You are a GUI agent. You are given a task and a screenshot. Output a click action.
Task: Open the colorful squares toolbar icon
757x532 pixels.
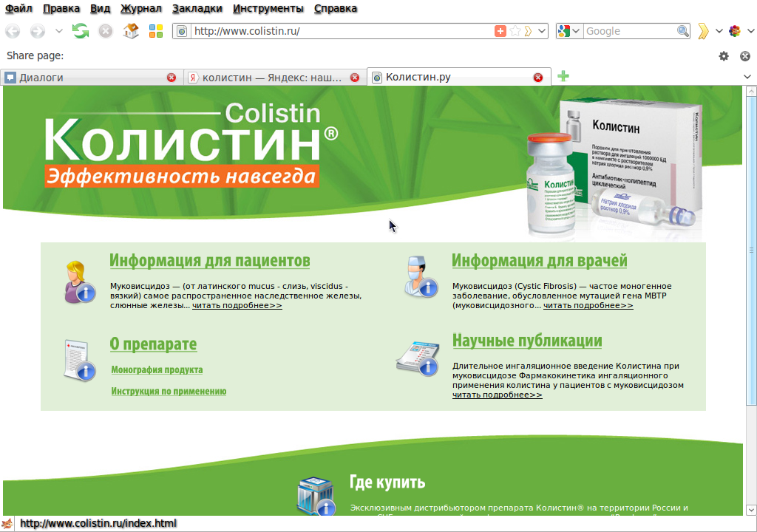(x=156, y=31)
